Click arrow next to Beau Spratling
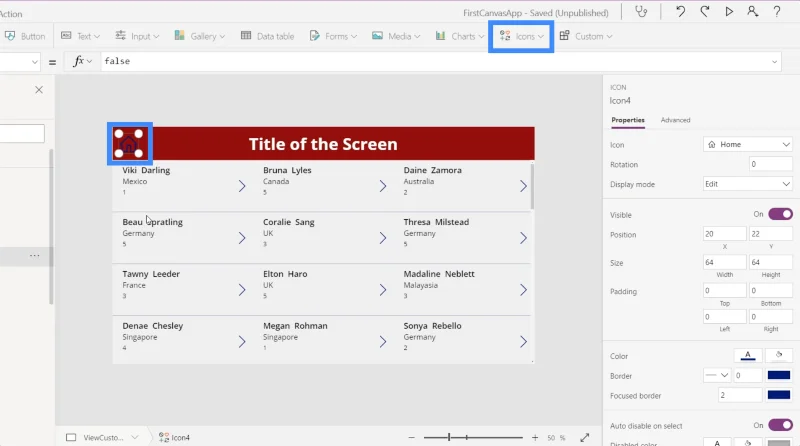800x446 pixels. click(242, 238)
